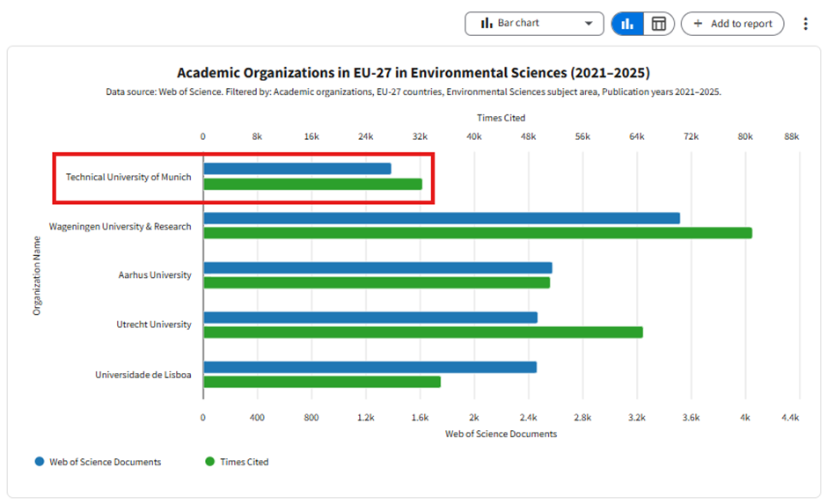Image resolution: width=827 pixels, height=504 pixels.
Task: Click the bar chart icon in dropdown
Action: pyautogui.click(x=487, y=23)
